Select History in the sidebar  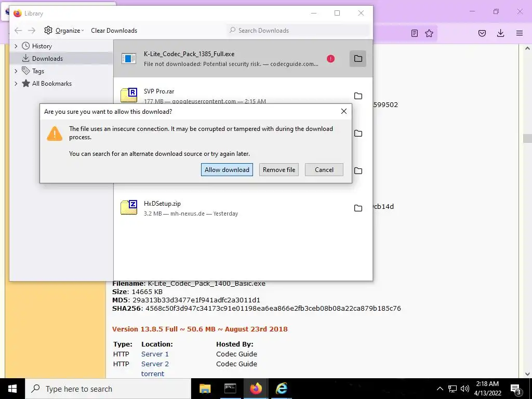tap(42, 46)
